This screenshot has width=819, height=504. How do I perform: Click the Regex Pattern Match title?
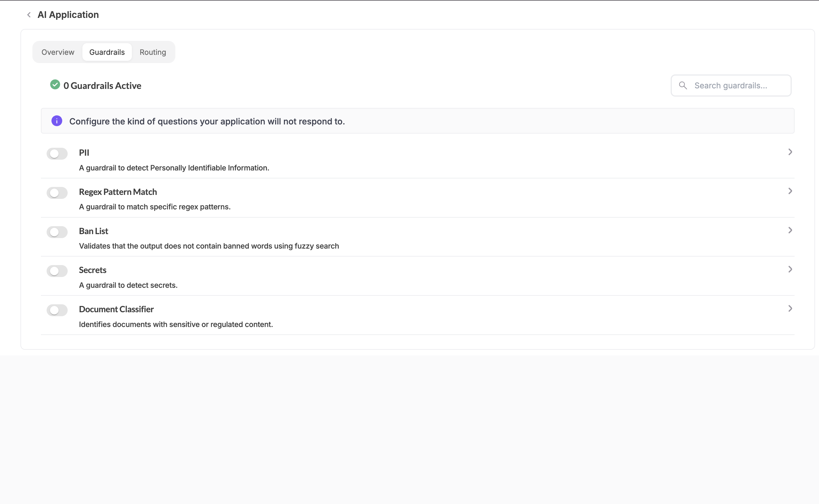pyautogui.click(x=118, y=192)
